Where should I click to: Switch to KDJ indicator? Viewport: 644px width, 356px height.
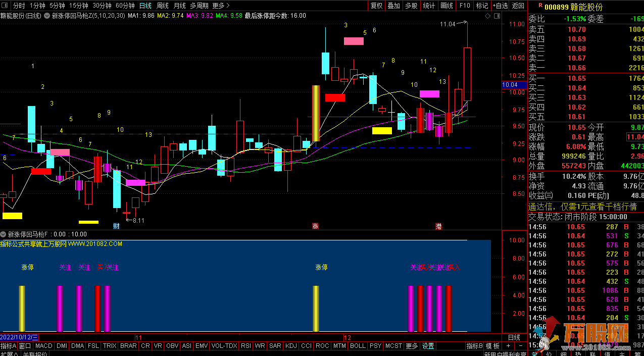[x=291, y=346]
